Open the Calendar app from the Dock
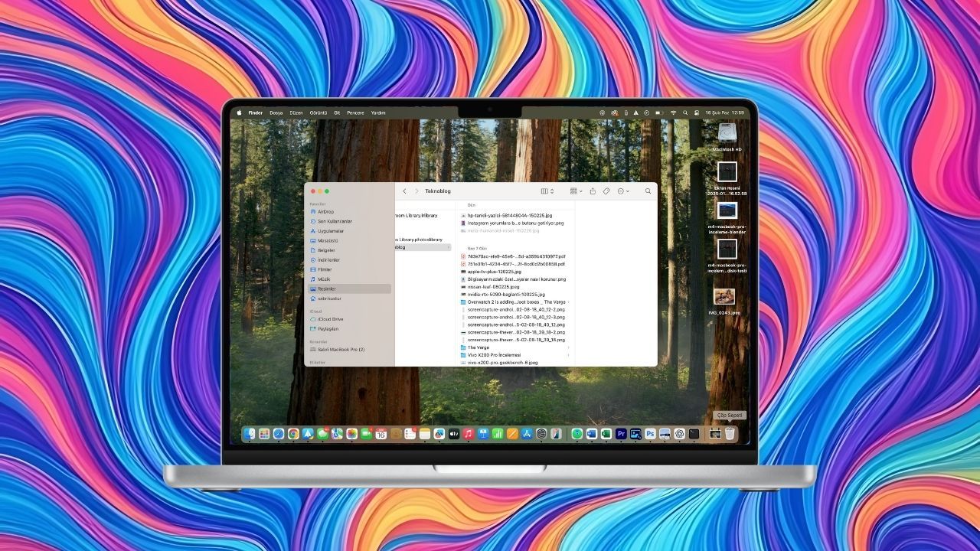Viewport: 980px width, 551px height. tap(380, 434)
